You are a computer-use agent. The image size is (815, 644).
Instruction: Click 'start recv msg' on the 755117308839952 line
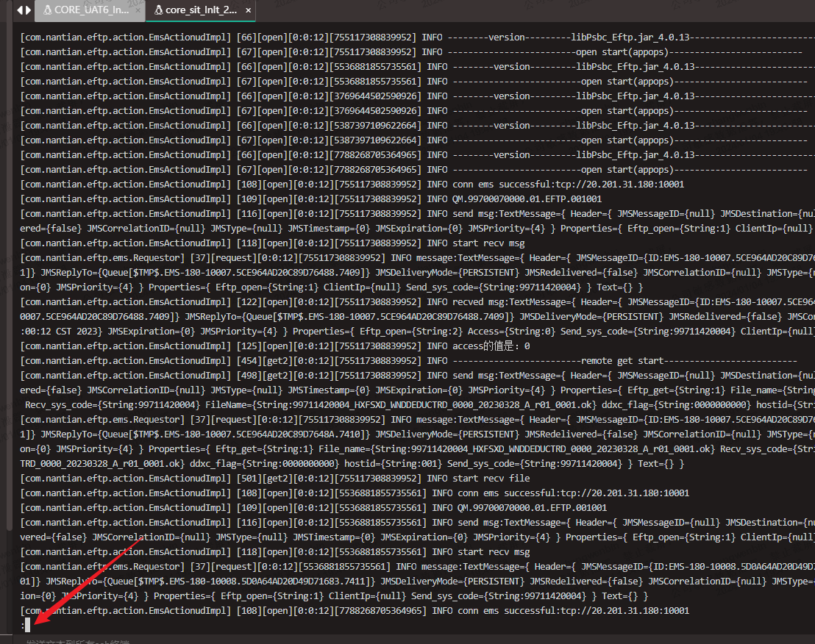click(x=488, y=243)
